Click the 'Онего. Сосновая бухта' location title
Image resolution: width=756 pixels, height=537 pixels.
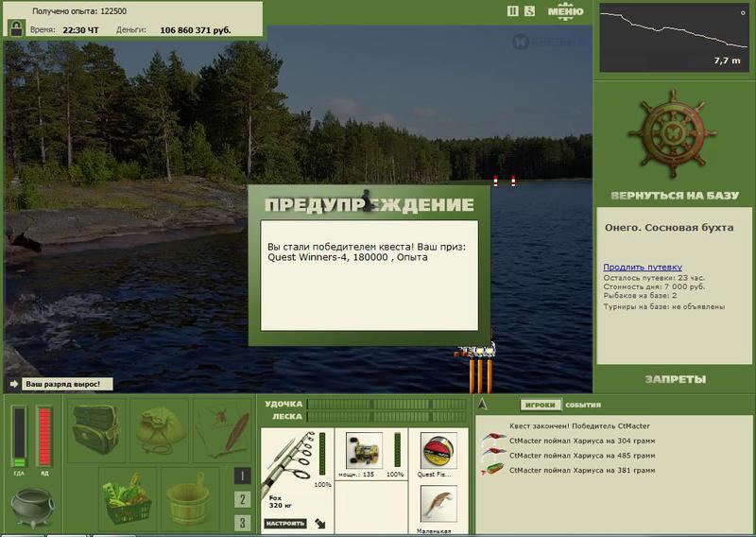(669, 228)
